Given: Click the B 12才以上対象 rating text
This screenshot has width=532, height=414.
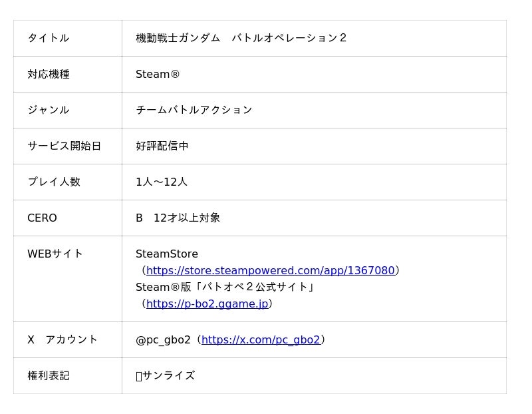Looking at the screenshot, I should [178, 218].
